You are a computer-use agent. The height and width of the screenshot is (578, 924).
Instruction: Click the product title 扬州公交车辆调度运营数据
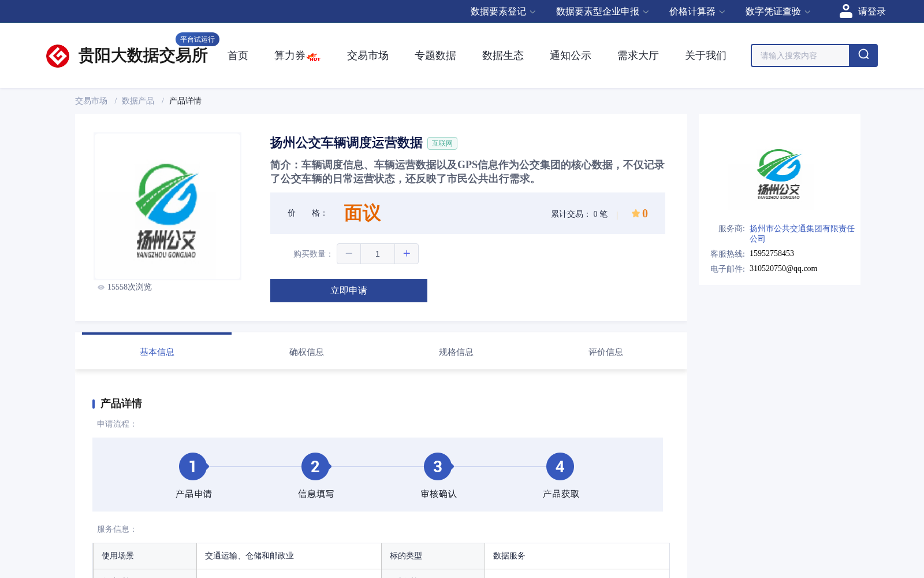[346, 143]
